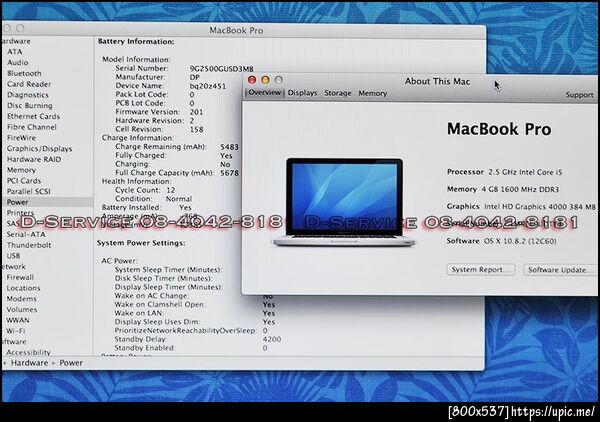Select Graphics/Displays in the sidebar
600x422 pixels.
coord(39,148)
